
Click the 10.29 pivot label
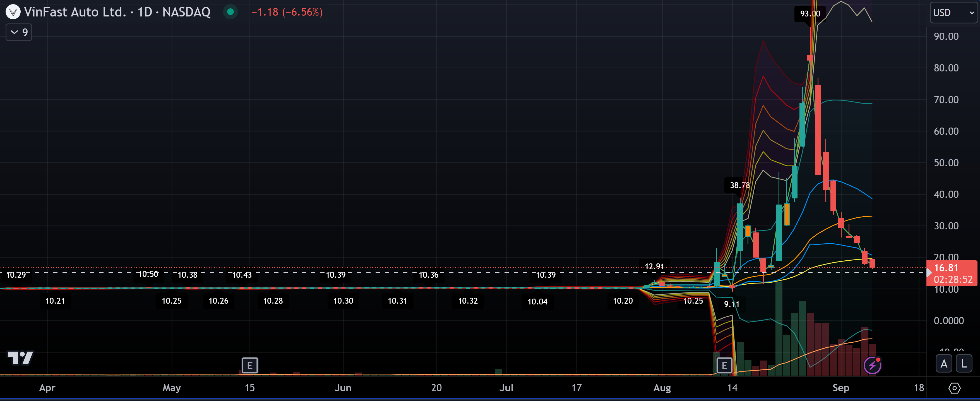pos(16,275)
